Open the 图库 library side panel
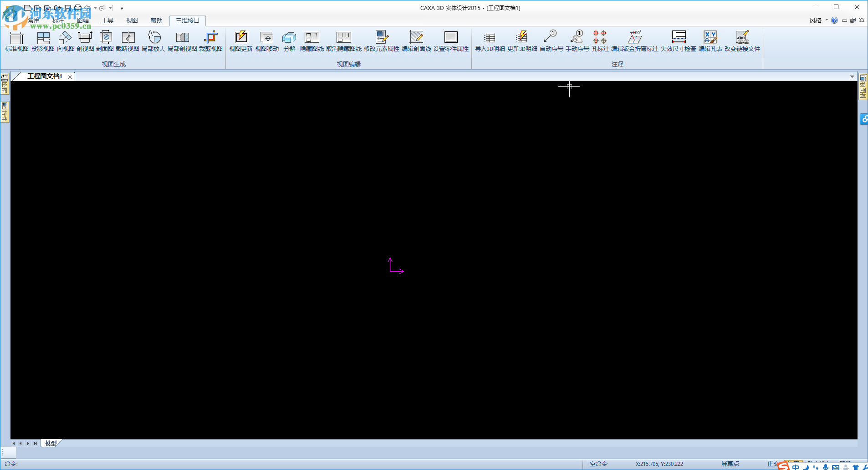The image size is (868, 470). (x=5, y=84)
